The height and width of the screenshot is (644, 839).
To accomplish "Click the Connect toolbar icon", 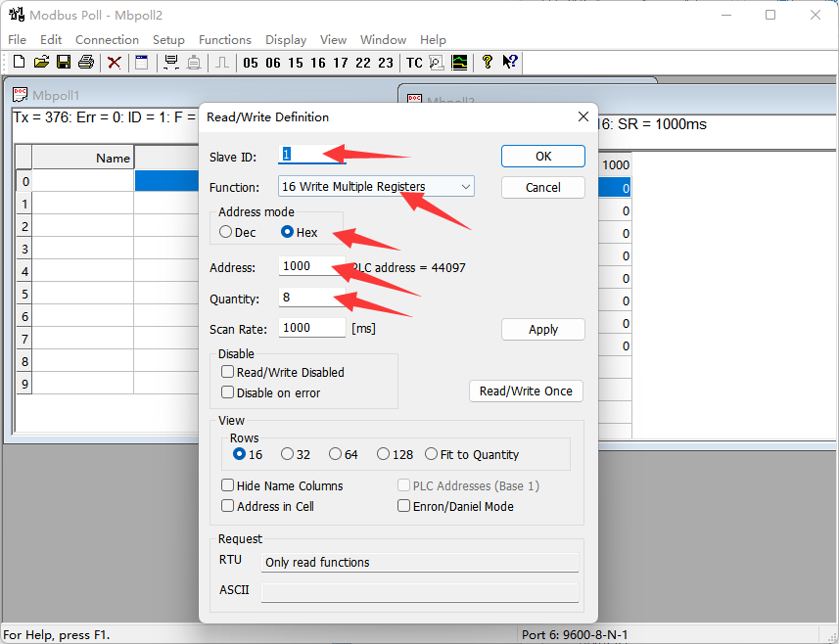I will (x=171, y=62).
